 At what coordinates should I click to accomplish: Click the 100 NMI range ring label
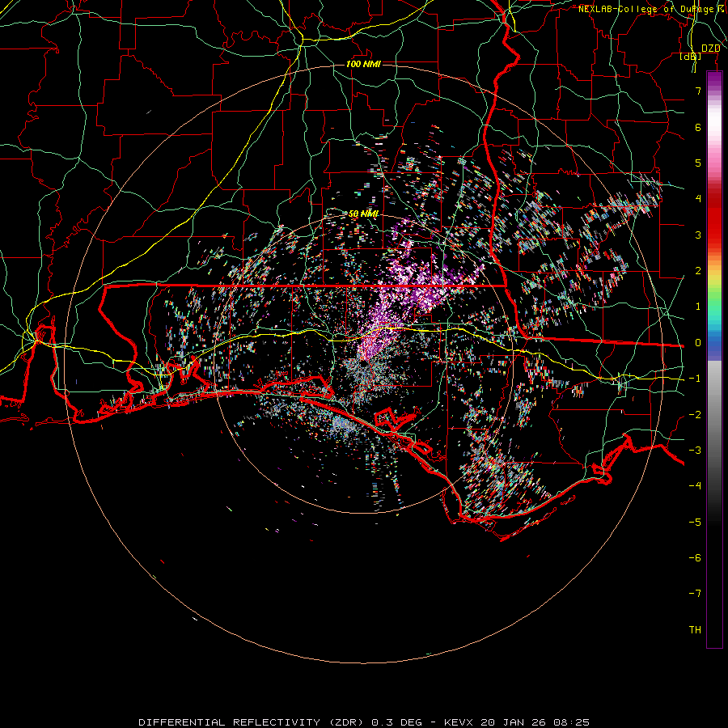pos(363,64)
